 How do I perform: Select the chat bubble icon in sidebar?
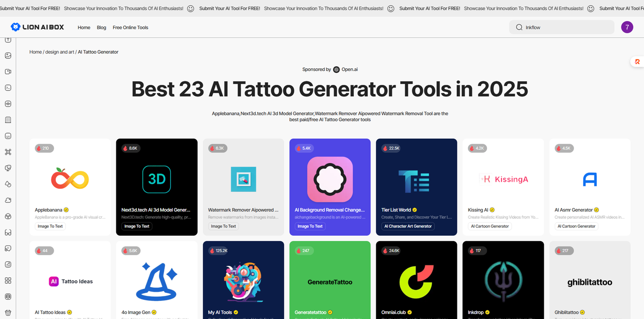[8, 249]
